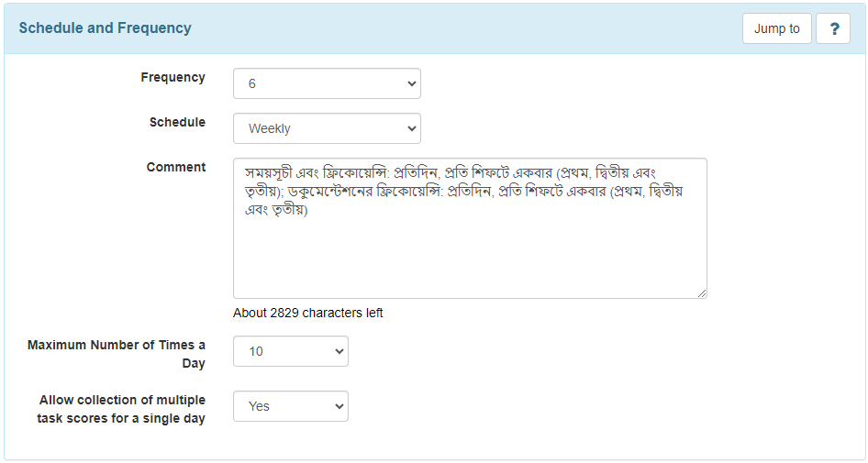Click the chevron arrow beside Yes
Viewport: 868px width, 463px height.
339,406
